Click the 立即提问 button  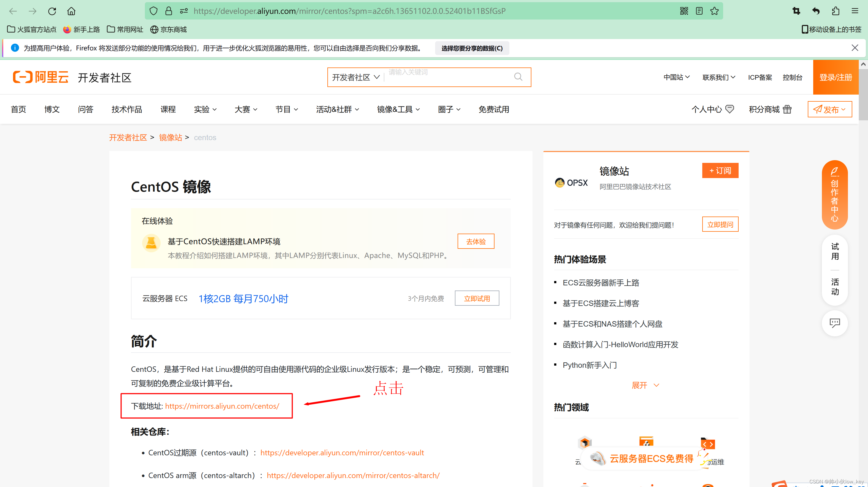720,224
